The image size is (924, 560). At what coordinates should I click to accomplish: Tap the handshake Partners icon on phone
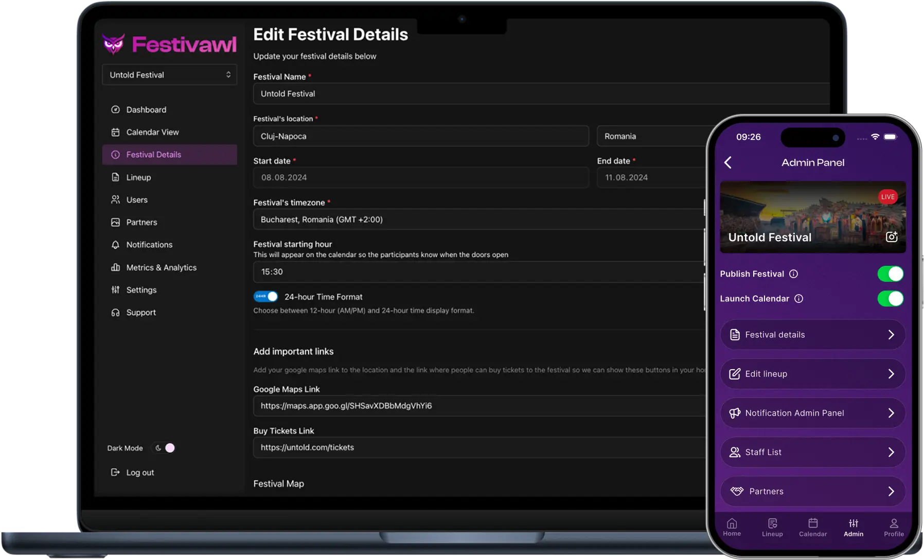pyautogui.click(x=737, y=491)
